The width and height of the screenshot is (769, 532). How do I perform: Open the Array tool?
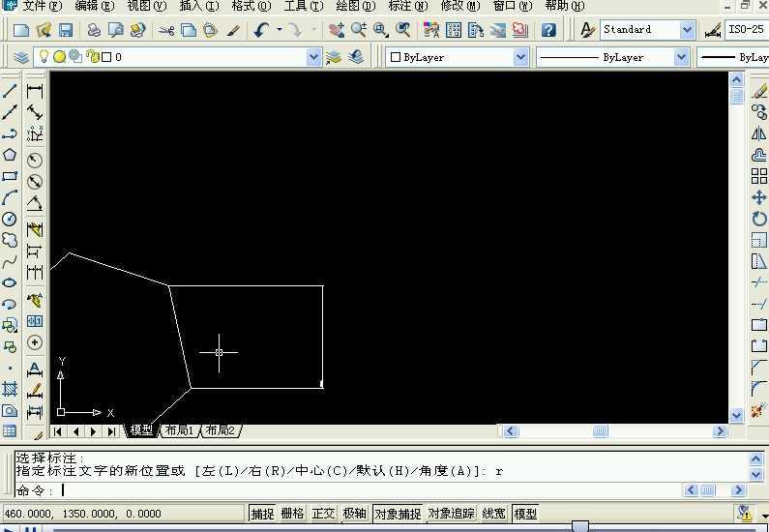pyautogui.click(x=759, y=176)
